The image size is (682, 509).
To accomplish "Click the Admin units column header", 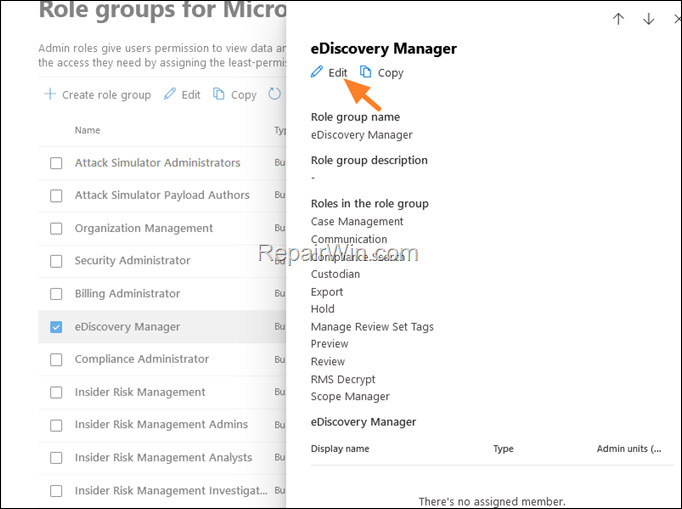I will click(629, 449).
